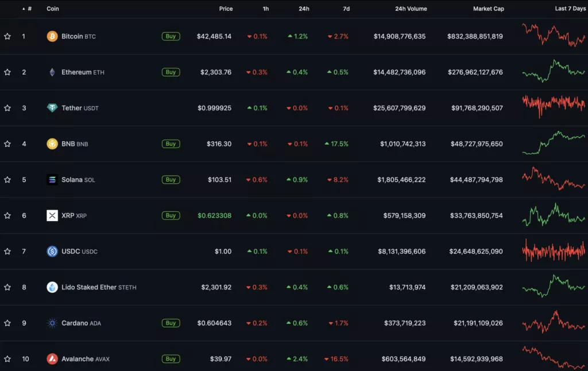Viewport: 588px width, 371px height.
Task: Click the Buy button for Avalanche
Action: tap(171, 359)
